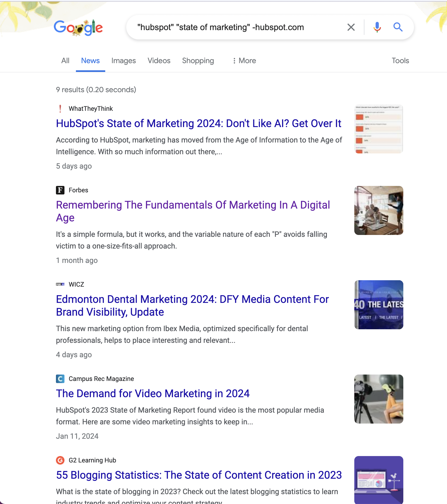
Task: Click the Campus Rec Magazine source label
Action: [101, 379]
